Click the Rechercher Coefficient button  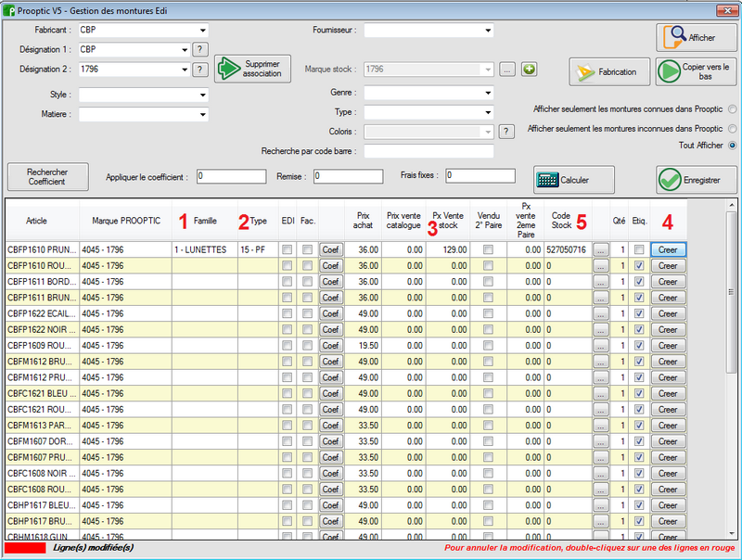pyautogui.click(x=48, y=177)
